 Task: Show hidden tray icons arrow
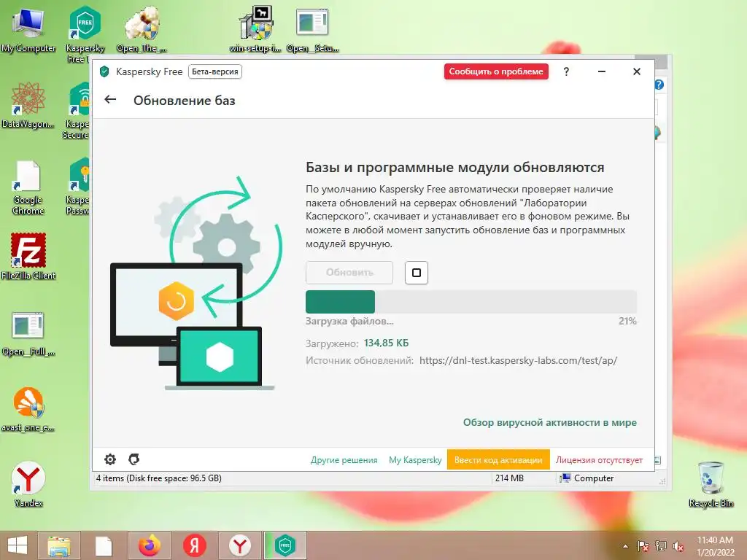point(625,546)
